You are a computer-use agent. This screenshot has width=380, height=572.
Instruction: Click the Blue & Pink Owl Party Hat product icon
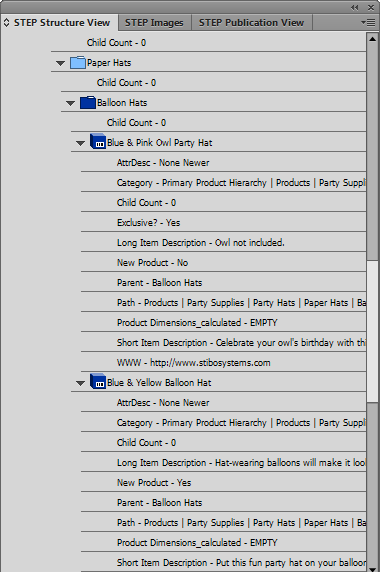[x=98, y=142]
